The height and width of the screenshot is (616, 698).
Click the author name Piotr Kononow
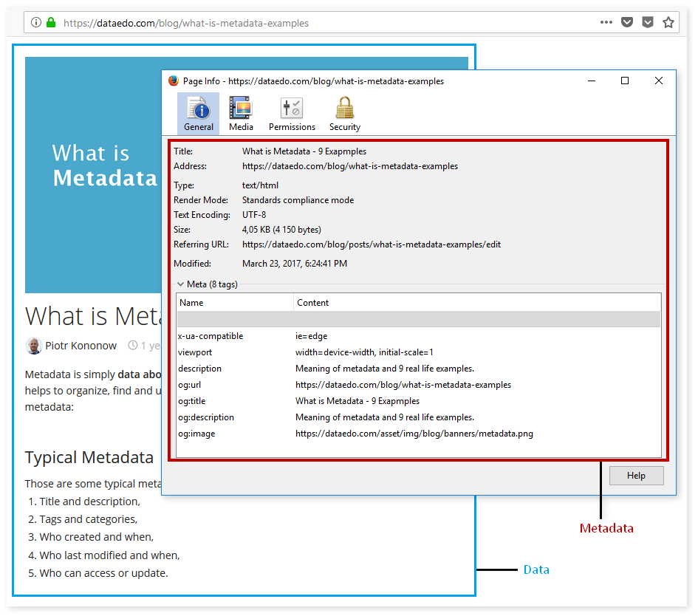point(81,346)
